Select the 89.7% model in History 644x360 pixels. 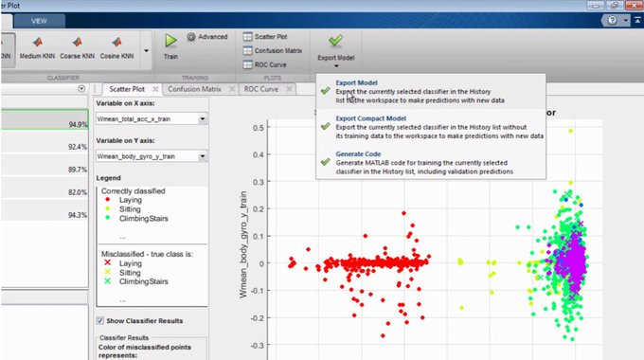pyautogui.click(x=45, y=165)
